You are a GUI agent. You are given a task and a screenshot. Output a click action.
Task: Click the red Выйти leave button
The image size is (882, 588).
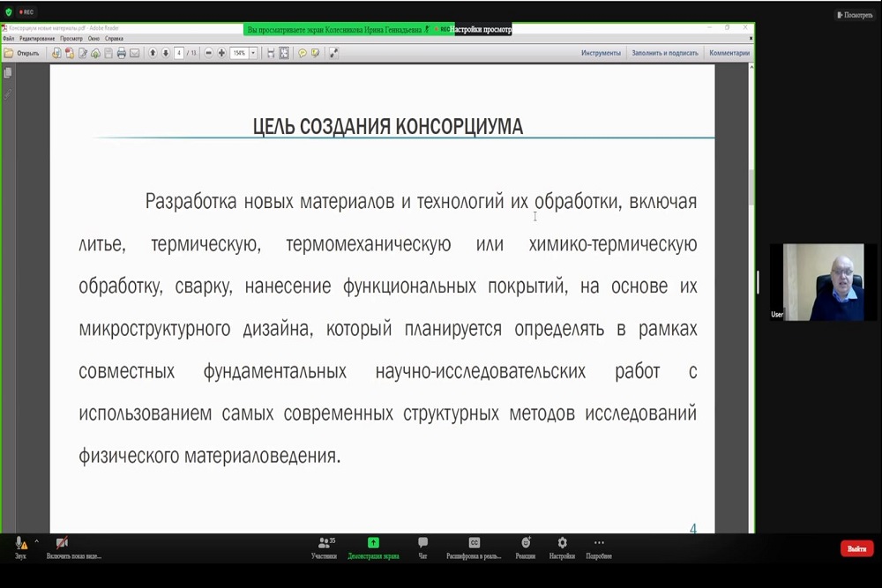[856, 548]
